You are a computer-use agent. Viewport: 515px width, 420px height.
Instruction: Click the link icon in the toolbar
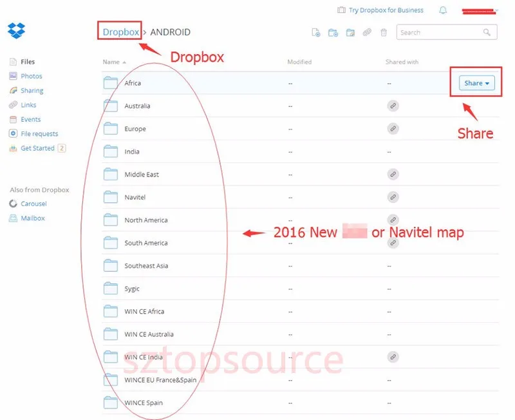(x=367, y=32)
